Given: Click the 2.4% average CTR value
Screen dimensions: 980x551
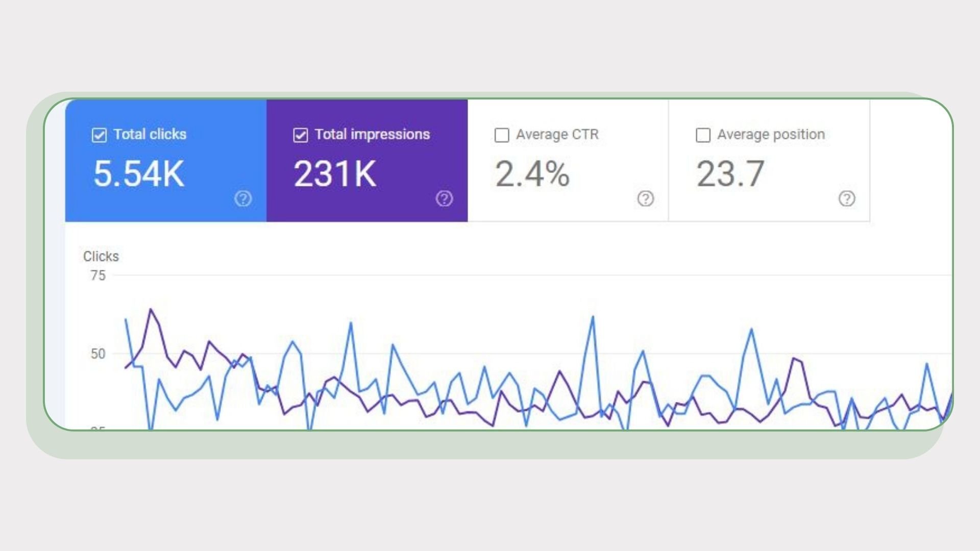Looking at the screenshot, I should click(532, 174).
